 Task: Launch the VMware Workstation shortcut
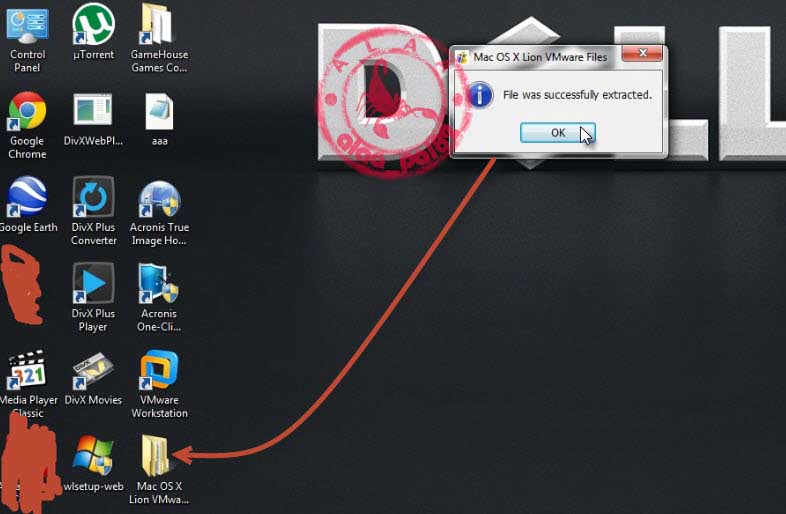(x=159, y=384)
